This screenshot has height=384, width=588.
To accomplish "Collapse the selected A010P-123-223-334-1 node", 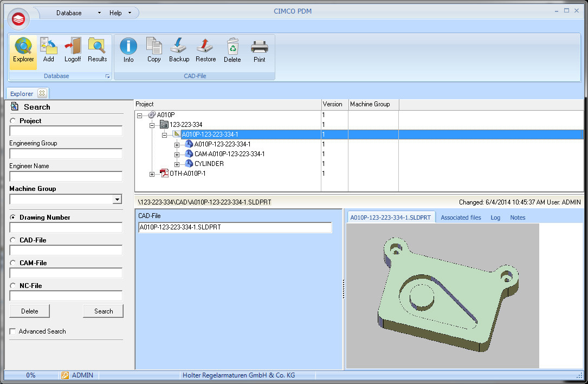I will [x=164, y=135].
